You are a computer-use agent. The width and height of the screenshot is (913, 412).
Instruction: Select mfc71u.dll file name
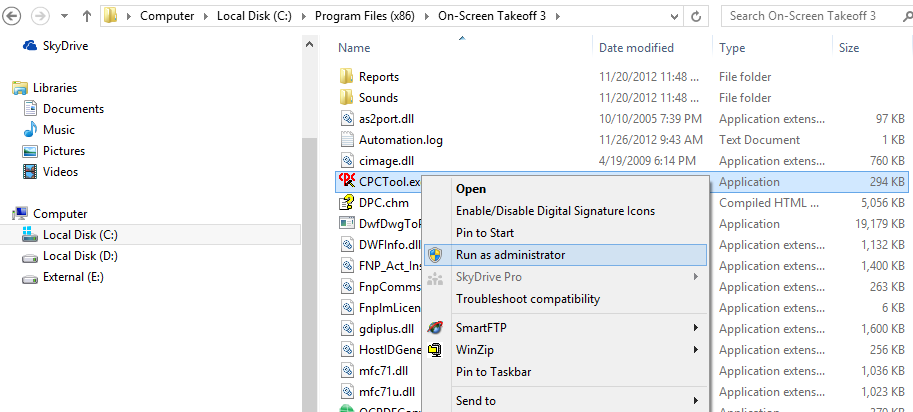tap(387, 391)
